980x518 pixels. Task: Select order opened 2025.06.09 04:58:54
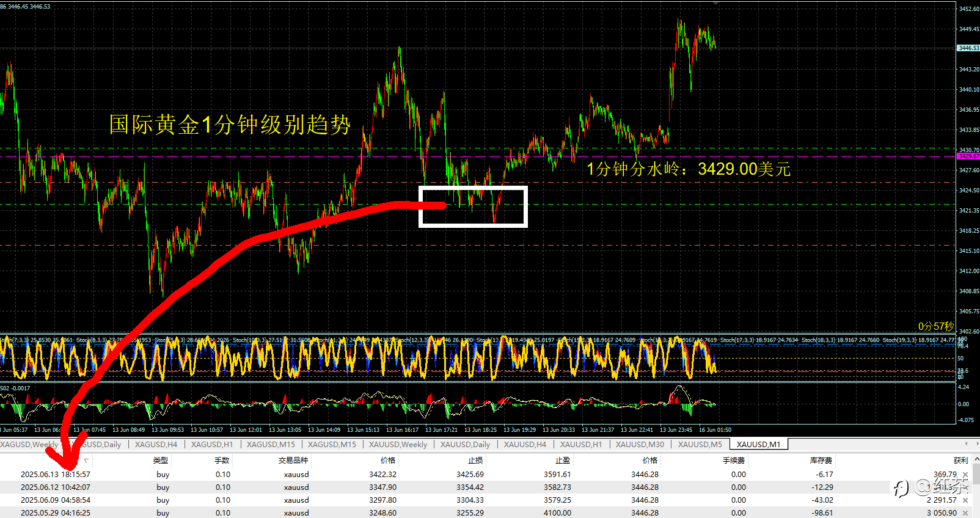click(x=56, y=500)
